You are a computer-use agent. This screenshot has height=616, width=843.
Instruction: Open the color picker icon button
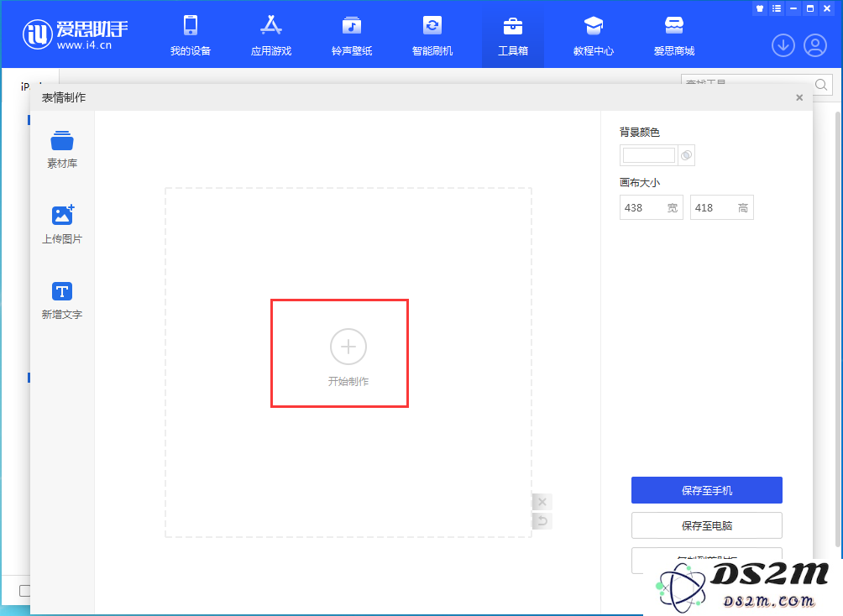(x=686, y=155)
